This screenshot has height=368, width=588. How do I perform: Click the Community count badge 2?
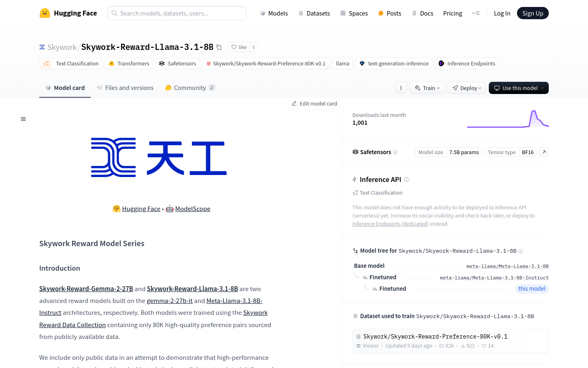tap(212, 88)
